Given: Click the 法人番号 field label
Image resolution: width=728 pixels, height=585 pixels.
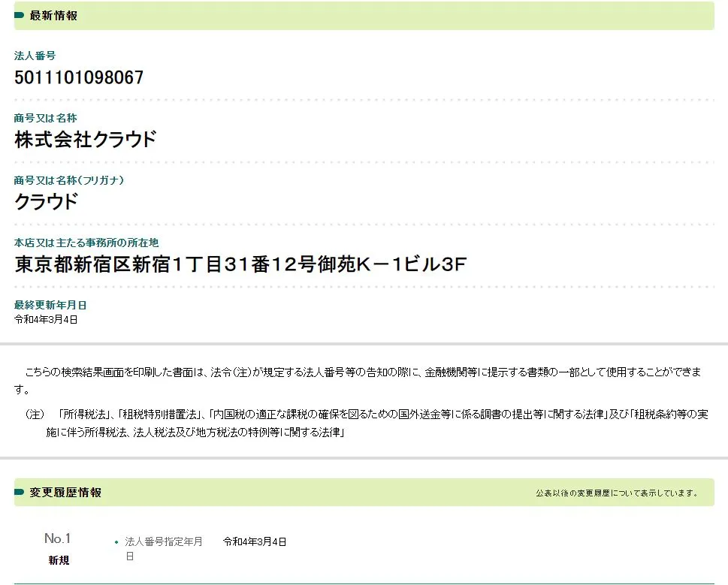Looking at the screenshot, I should 35,56.
